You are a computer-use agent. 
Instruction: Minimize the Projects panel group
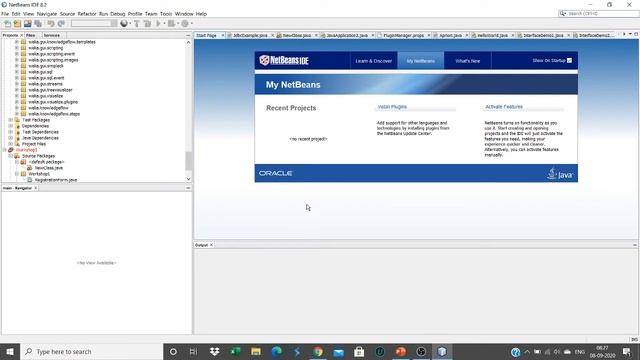[188, 36]
